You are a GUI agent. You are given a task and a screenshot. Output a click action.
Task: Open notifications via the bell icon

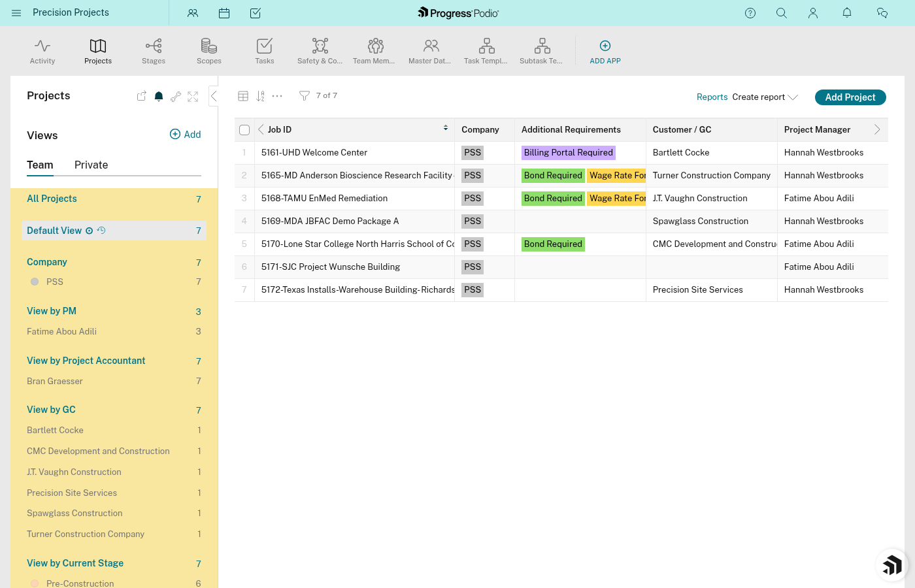click(x=846, y=13)
